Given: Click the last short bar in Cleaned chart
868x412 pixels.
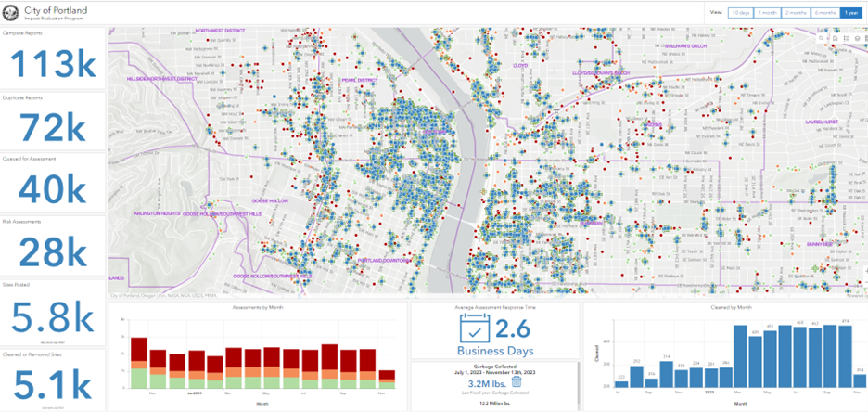Looking at the screenshot, I should click(x=859, y=381).
